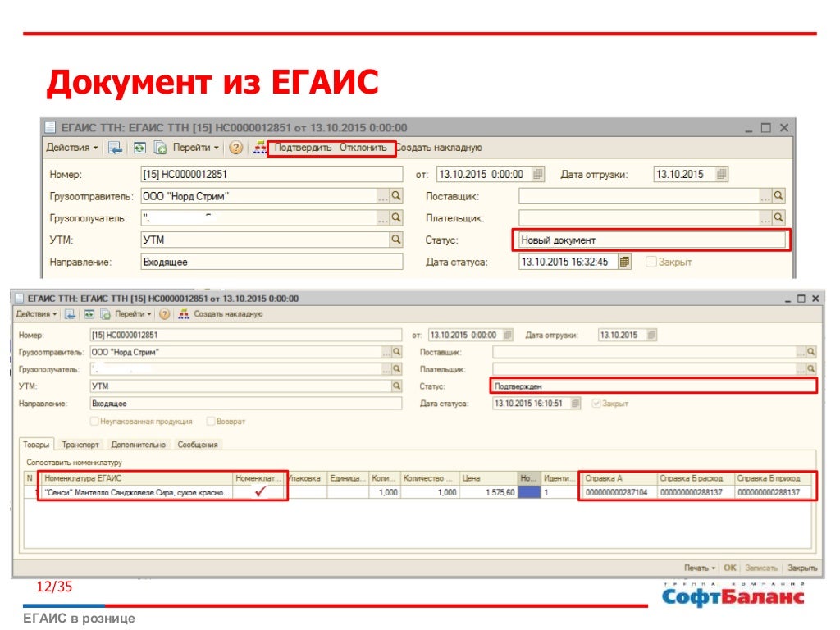This screenshot has height=630, width=840.
Task: Switch to the Дополнительно tab
Action: (x=138, y=445)
